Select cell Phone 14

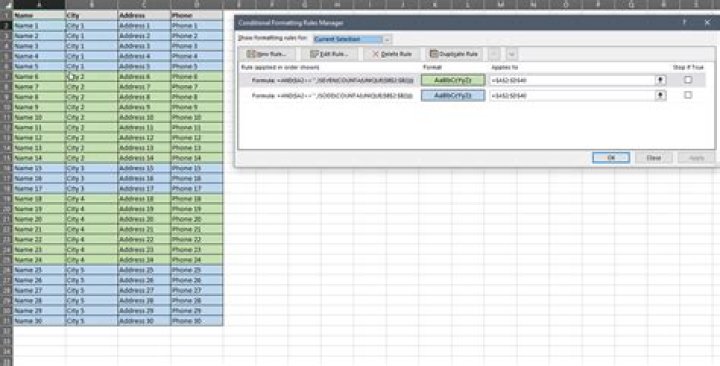[197, 158]
